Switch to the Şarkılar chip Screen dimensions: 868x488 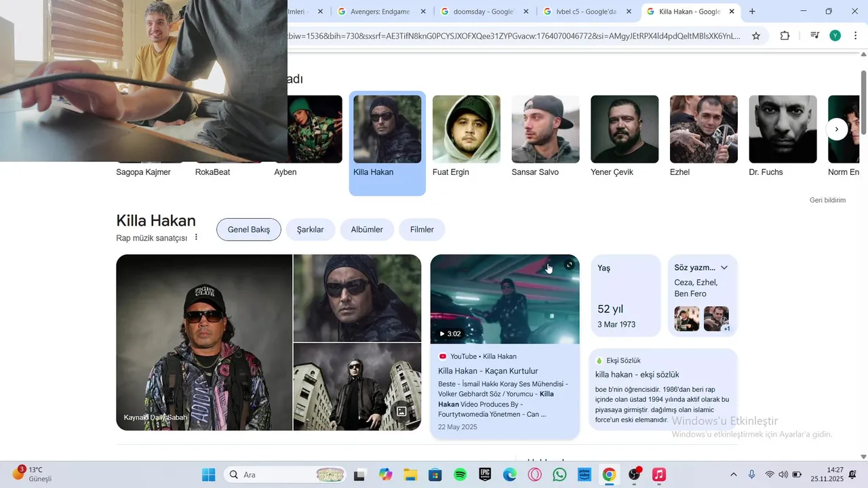pyautogui.click(x=311, y=230)
